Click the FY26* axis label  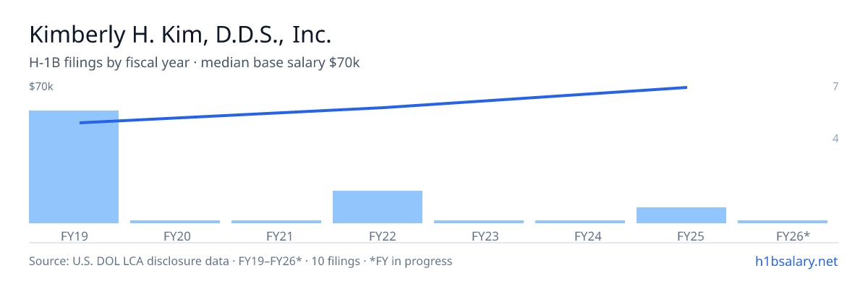pos(793,236)
